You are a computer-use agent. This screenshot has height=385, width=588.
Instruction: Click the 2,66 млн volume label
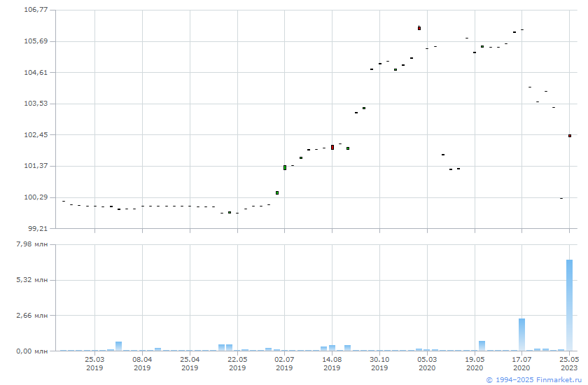pyautogui.click(x=32, y=315)
